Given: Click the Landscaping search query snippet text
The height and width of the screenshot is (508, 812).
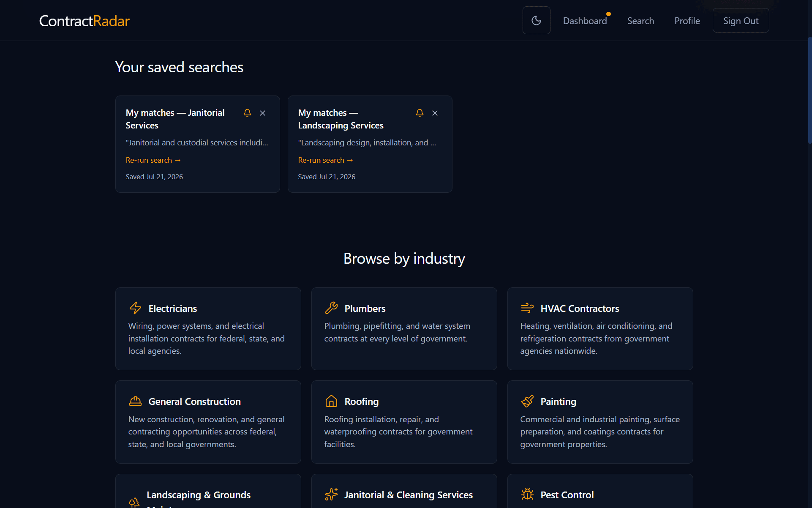Looking at the screenshot, I should click(x=367, y=143).
